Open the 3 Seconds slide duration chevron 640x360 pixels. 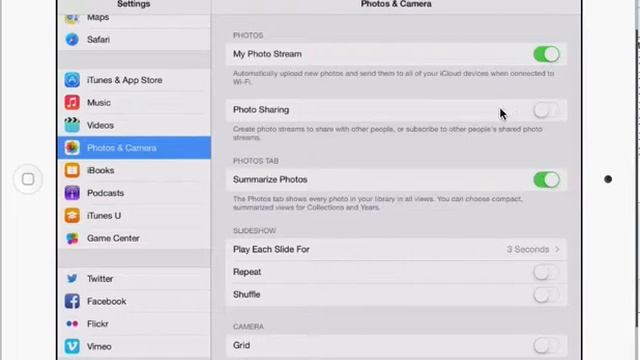click(557, 249)
